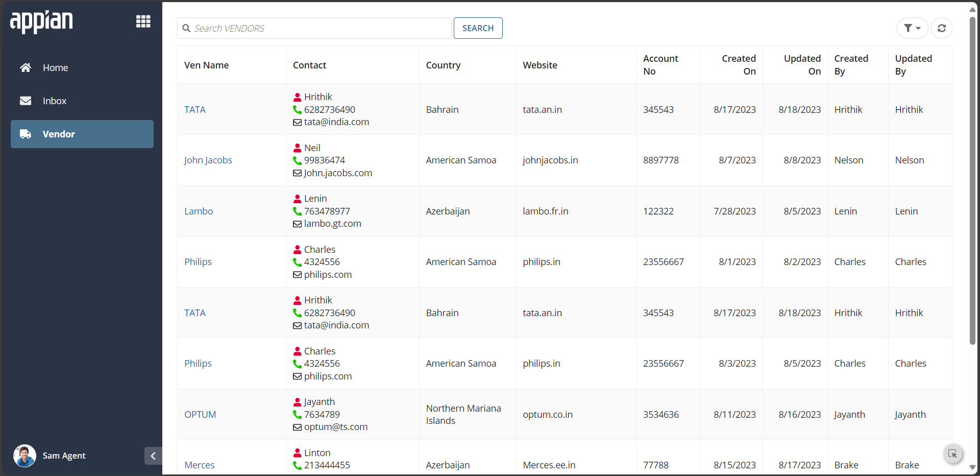
Task: Click person icon beside Jayanth contact
Action: pyautogui.click(x=298, y=402)
